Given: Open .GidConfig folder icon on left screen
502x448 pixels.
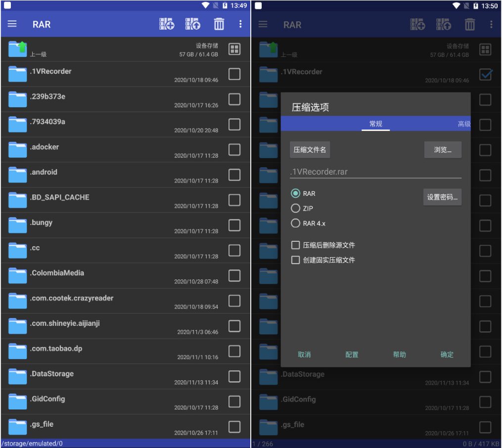Looking at the screenshot, I should click(18, 402).
